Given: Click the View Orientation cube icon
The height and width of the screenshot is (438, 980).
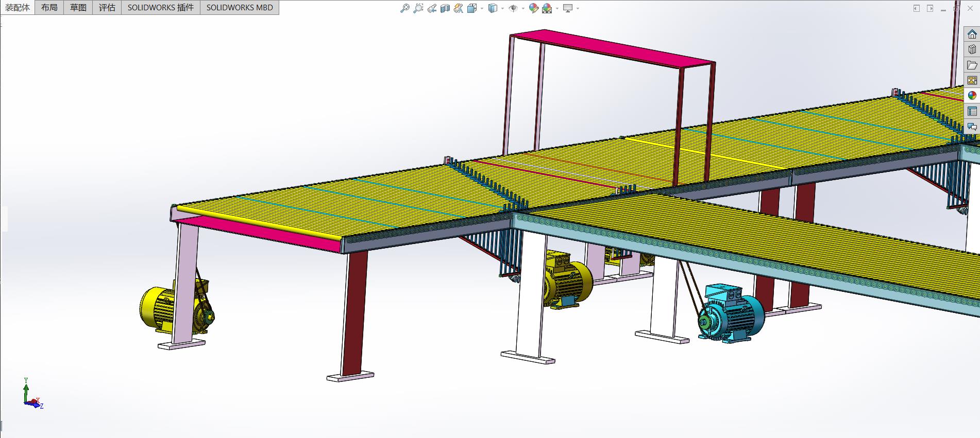Looking at the screenshot, I should click(x=472, y=8).
